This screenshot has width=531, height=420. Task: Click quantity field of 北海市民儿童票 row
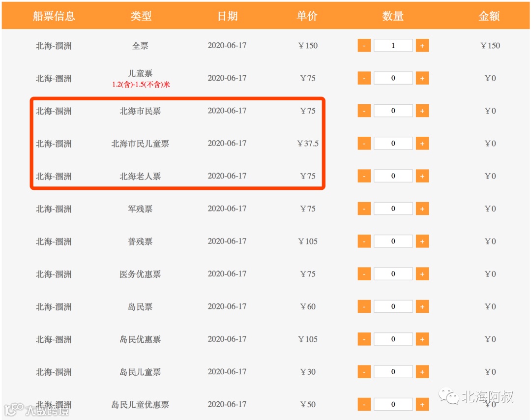tap(393, 143)
